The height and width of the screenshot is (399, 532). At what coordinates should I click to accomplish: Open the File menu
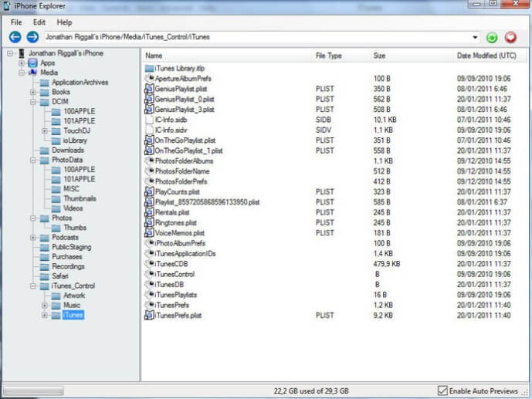(x=16, y=22)
